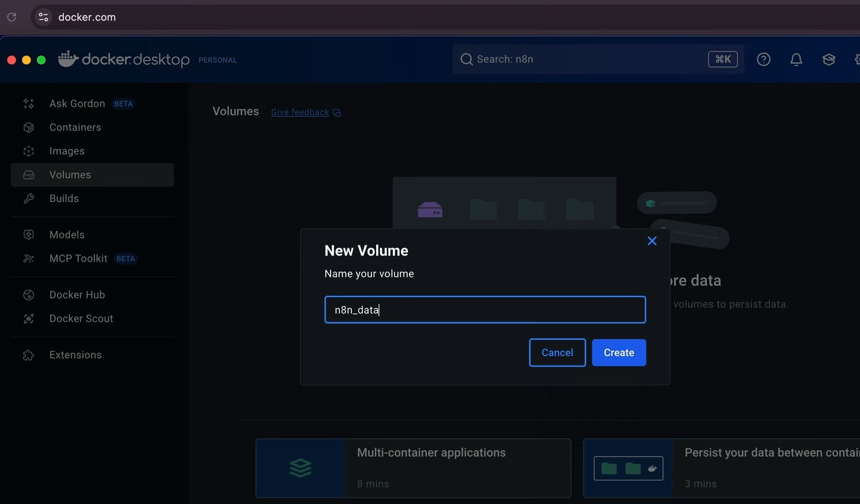This screenshot has height=504, width=860.
Task: Click the Docker Scout icon
Action: pos(28,319)
